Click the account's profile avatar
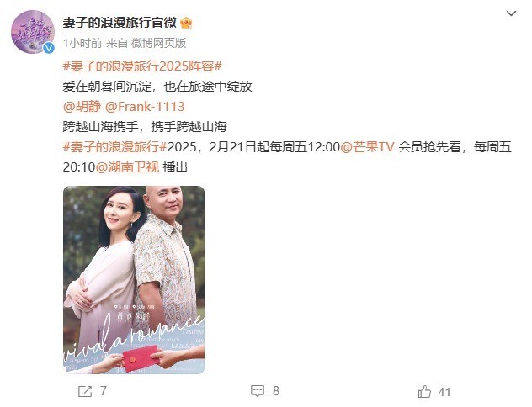Image resolution: width=532 pixels, height=407 pixels. pyautogui.click(x=33, y=32)
